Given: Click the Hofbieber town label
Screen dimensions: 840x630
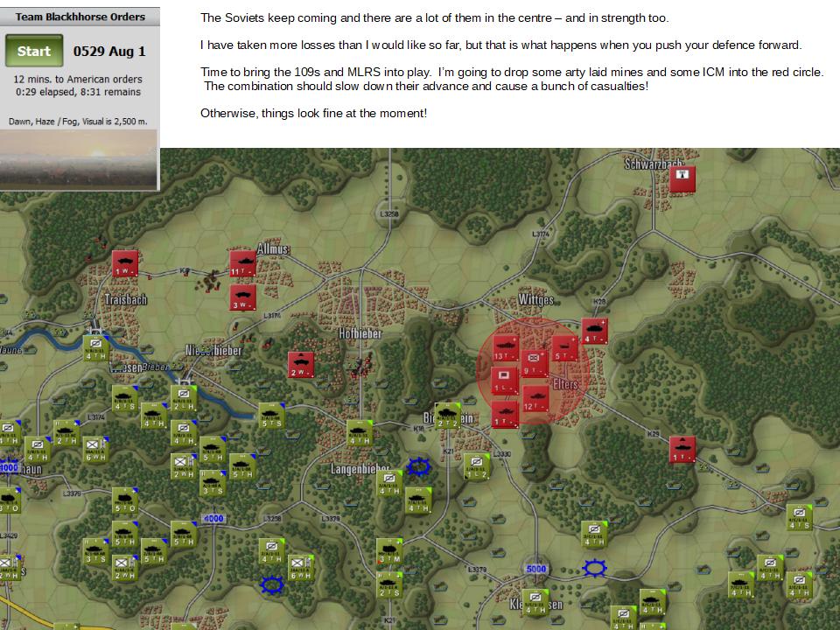Looking at the screenshot, I should (x=360, y=333).
